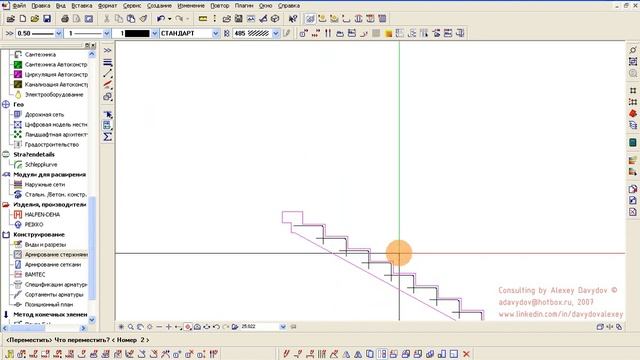The height and width of the screenshot is (360, 640).
Task: Click the red X cancel icon in bottom toolbar
Action: (466, 354)
